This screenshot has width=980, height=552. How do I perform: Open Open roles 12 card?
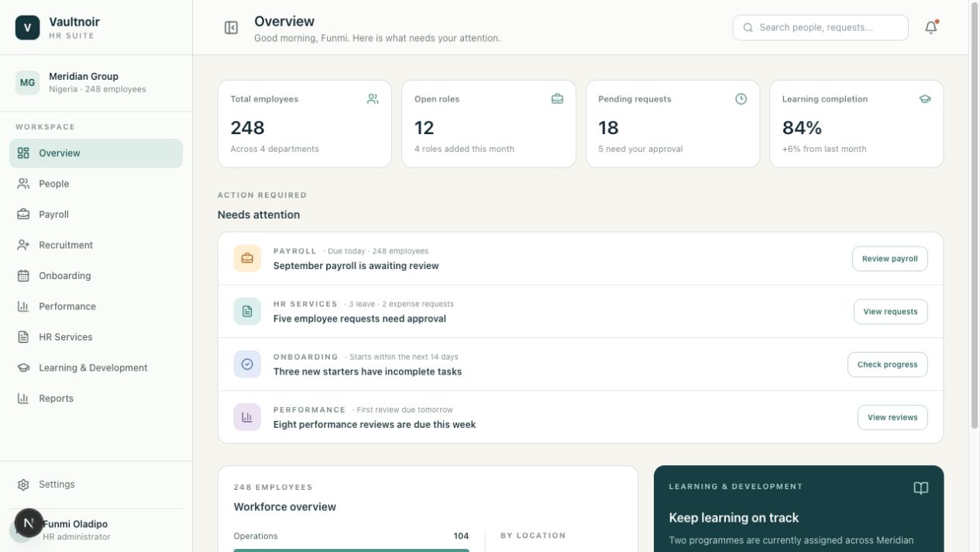489,124
